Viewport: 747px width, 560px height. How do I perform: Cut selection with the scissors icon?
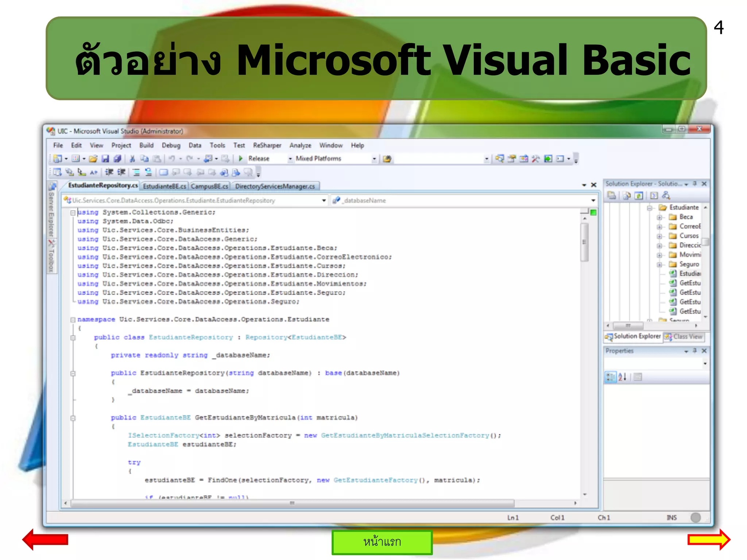[x=132, y=159]
